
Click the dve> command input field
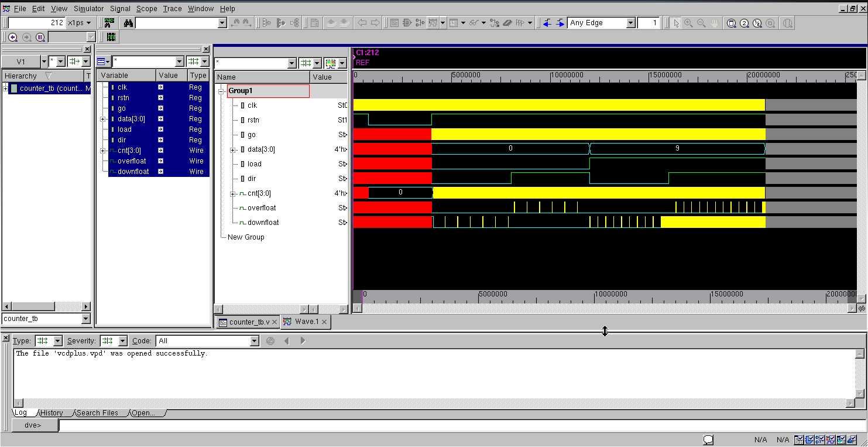click(x=461, y=425)
